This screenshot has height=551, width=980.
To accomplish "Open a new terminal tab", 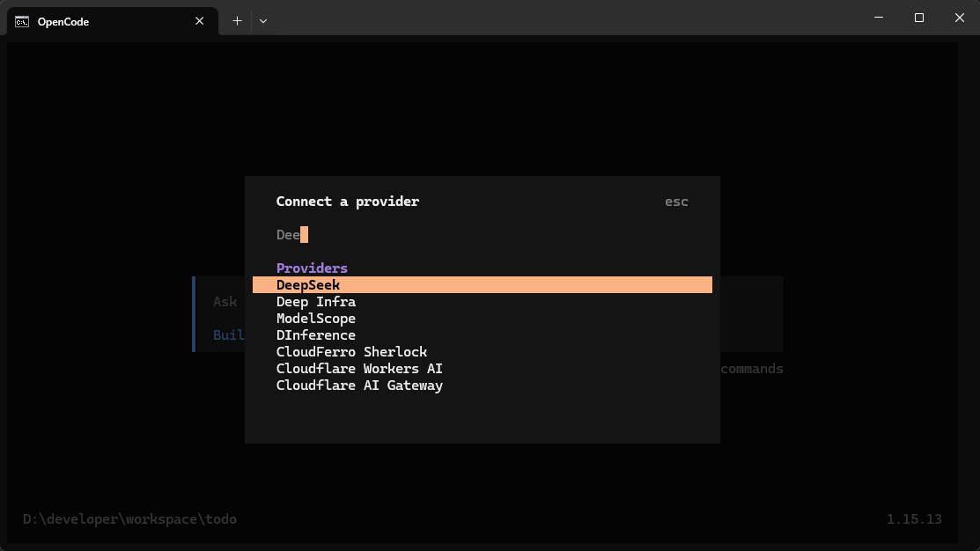I will click(x=238, y=21).
